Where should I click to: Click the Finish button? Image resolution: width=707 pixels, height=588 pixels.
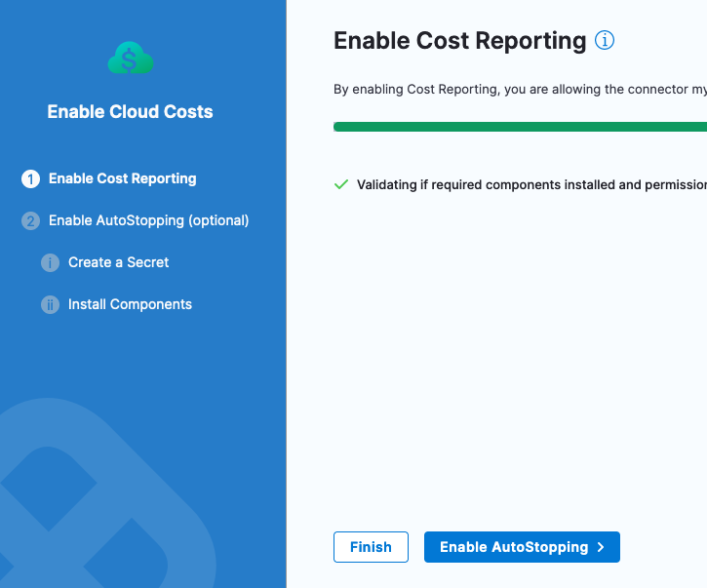tap(371, 547)
